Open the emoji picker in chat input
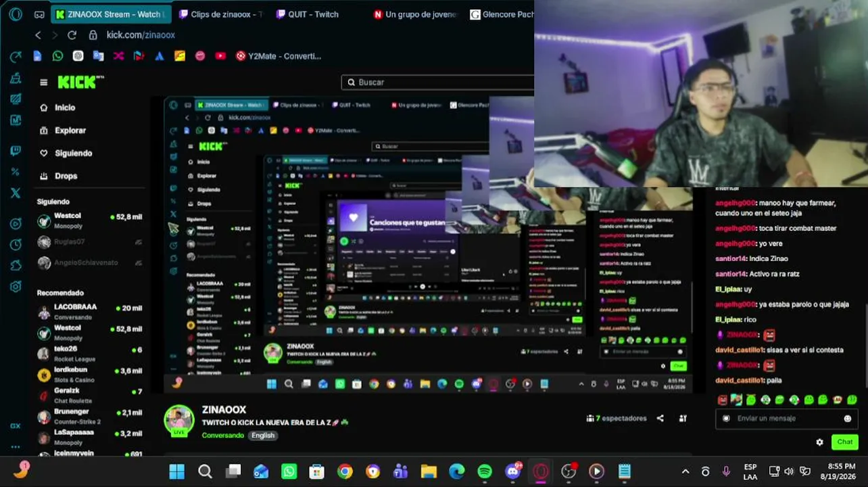 [848, 419]
